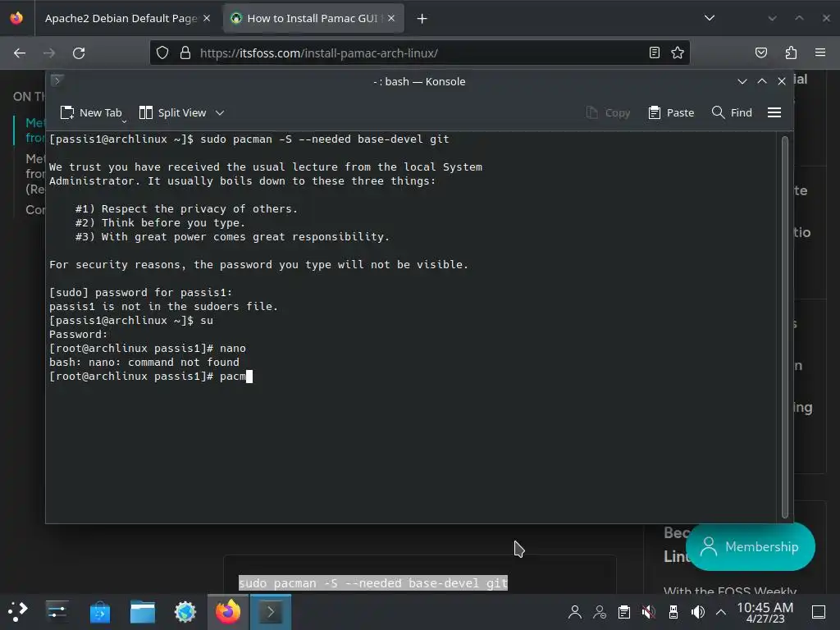Image resolution: width=840 pixels, height=630 pixels.
Task: Open the Konsole hamburger menu
Action: (774, 112)
